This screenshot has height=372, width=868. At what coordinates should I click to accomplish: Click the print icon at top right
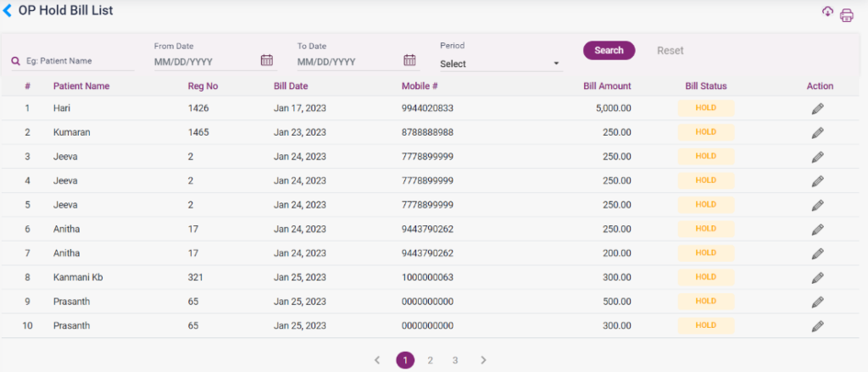pyautogui.click(x=846, y=15)
